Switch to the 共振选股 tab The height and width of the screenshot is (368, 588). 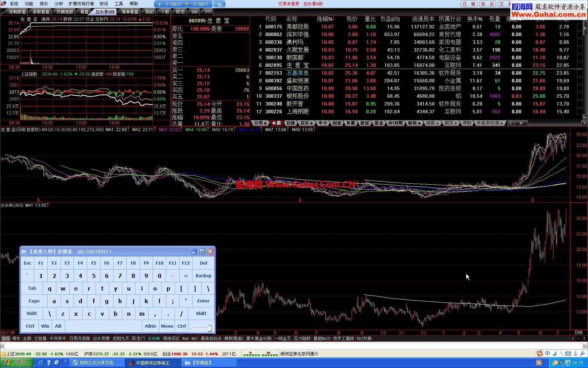(65, 12)
